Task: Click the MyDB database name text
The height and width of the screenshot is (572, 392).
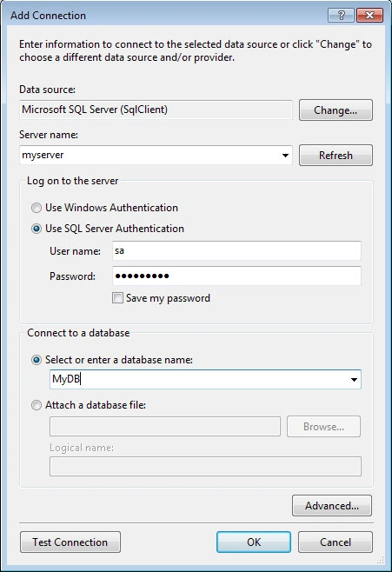Action: 66,379
